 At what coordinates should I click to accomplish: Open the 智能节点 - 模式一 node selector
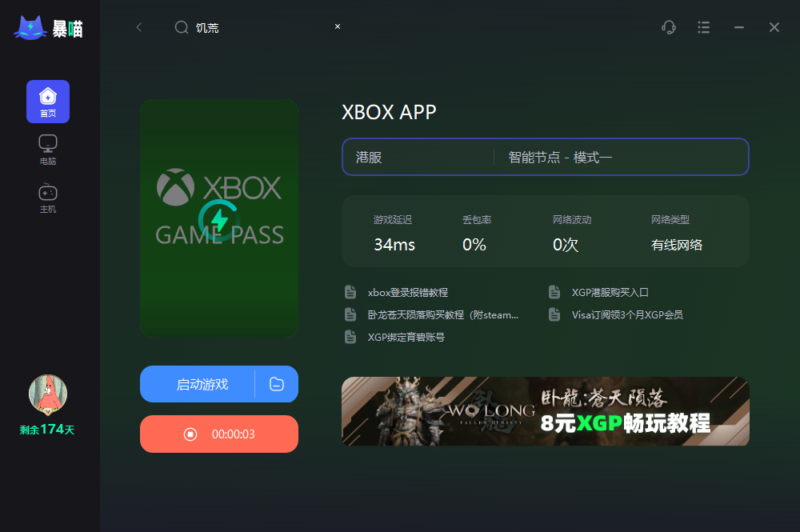click(621, 157)
